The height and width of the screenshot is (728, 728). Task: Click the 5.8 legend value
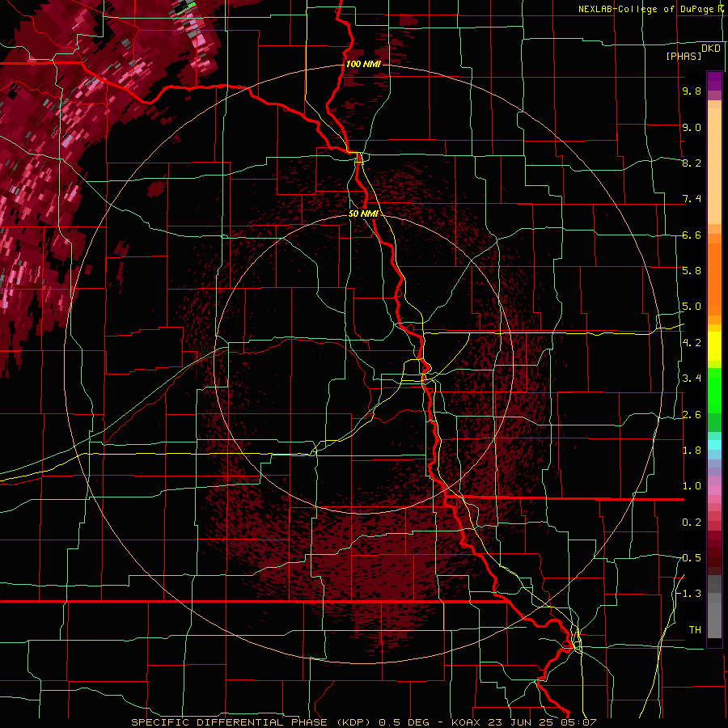click(692, 270)
